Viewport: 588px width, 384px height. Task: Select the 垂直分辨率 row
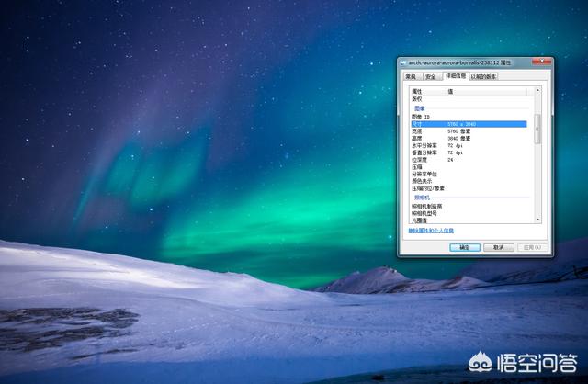coord(469,152)
